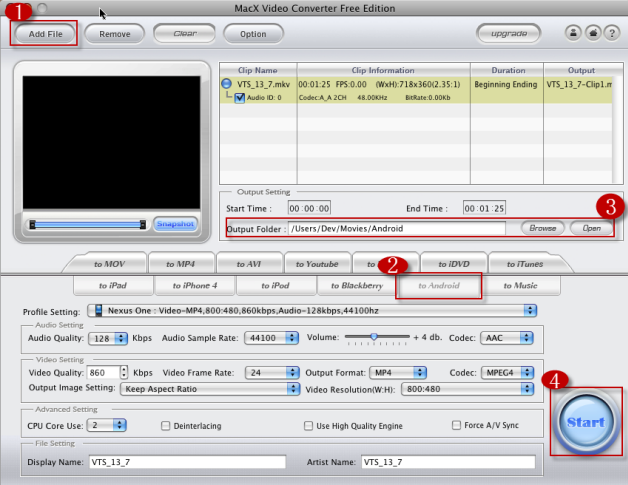This screenshot has width=628, height=485.
Task: Enable the Deinterlacing checkbox
Action: tap(165, 426)
